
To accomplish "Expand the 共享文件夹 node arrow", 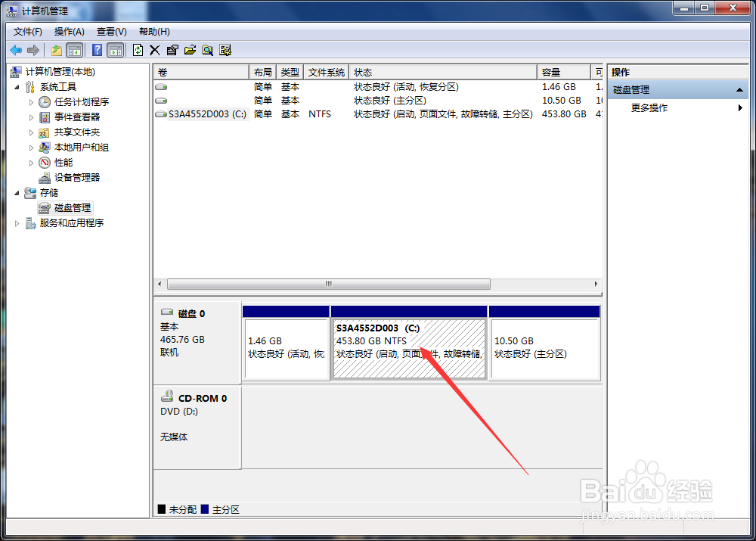I will pyautogui.click(x=31, y=132).
